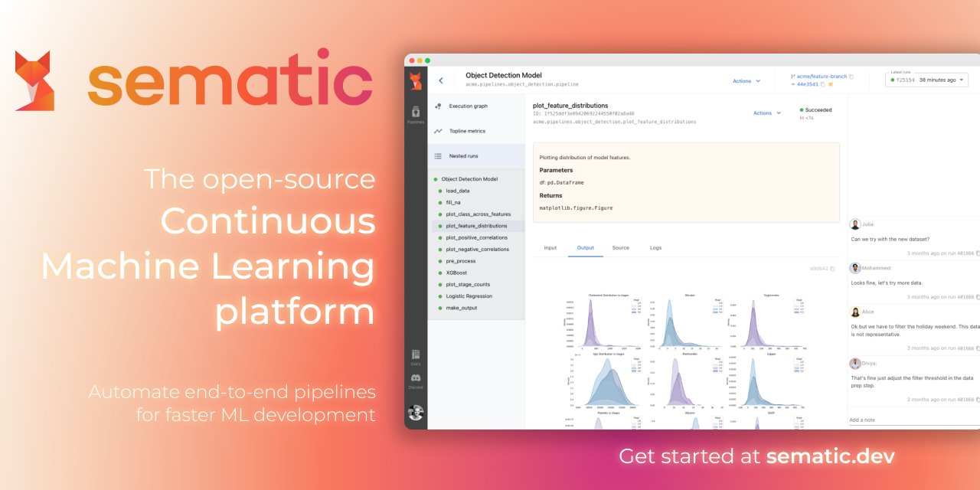Click the run 401866 link under Alice's note
Screen dimensions: 980x490
coord(965,348)
